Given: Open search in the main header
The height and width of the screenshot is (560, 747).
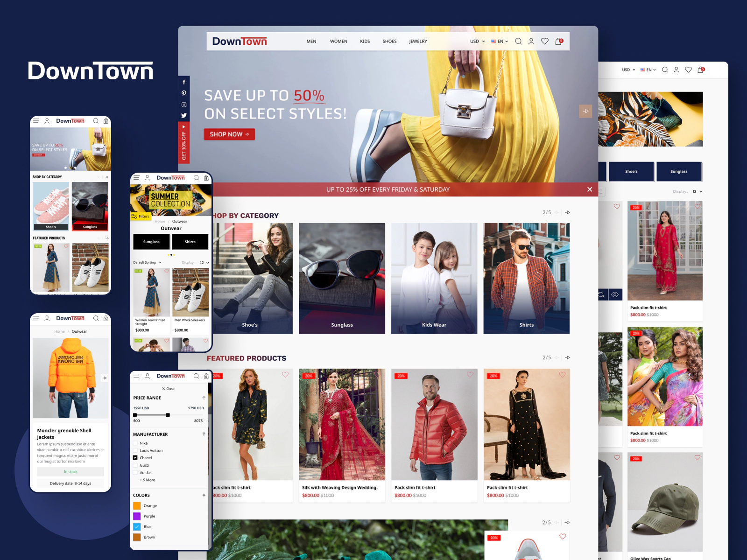Looking at the screenshot, I should click(518, 42).
